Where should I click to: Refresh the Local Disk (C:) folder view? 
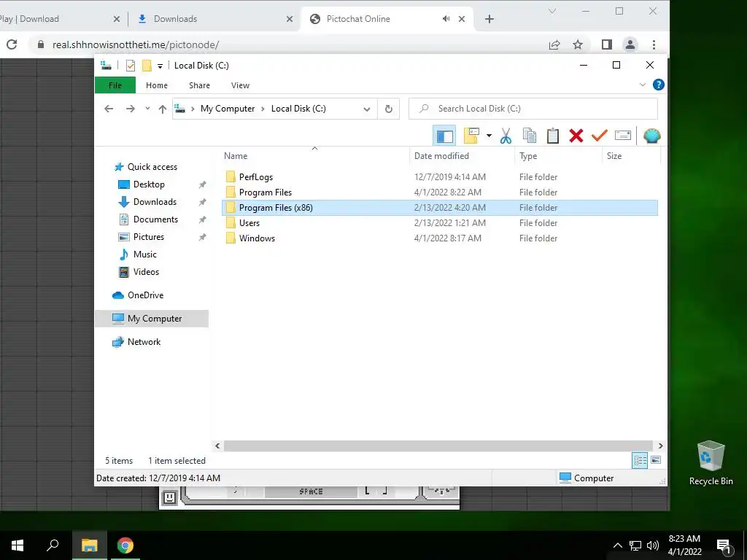[389, 109]
